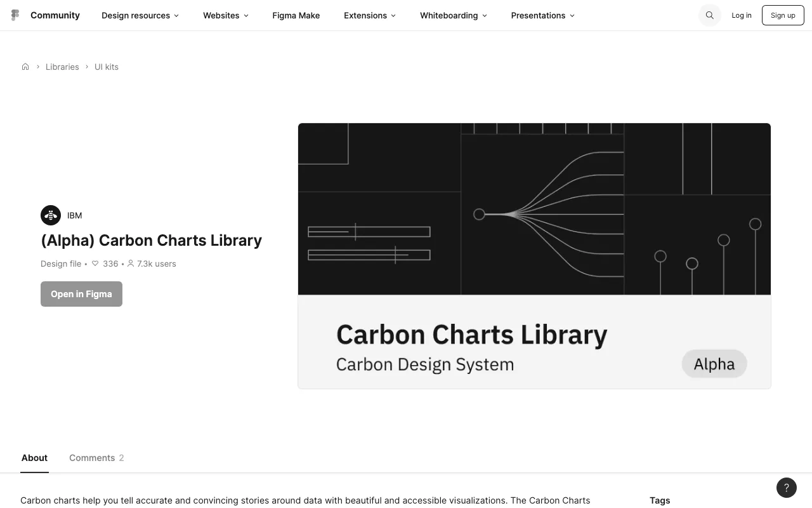
Task: Click the Carbon Charts Library preview thumbnail
Action: point(534,256)
